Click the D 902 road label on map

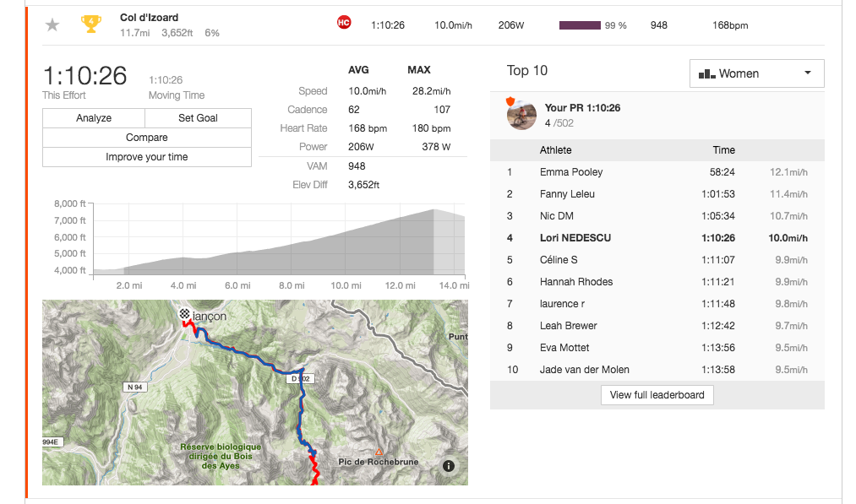pos(301,378)
